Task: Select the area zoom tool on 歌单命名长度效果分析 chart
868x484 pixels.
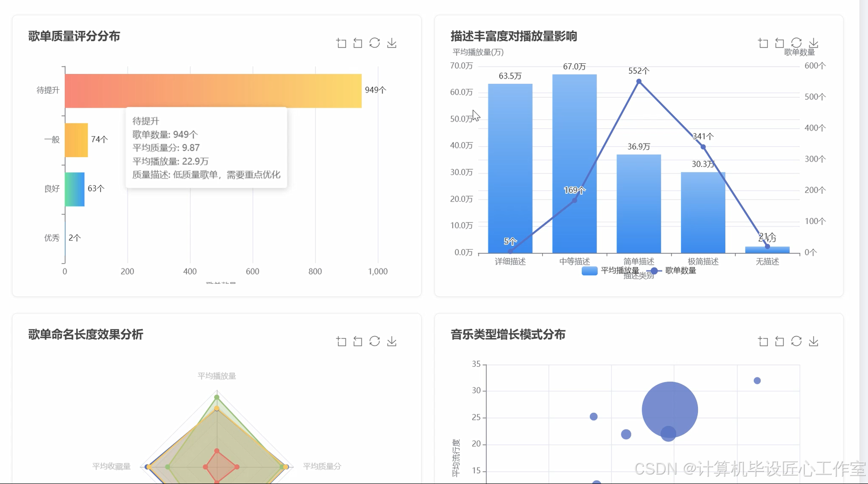Action: [x=341, y=341]
